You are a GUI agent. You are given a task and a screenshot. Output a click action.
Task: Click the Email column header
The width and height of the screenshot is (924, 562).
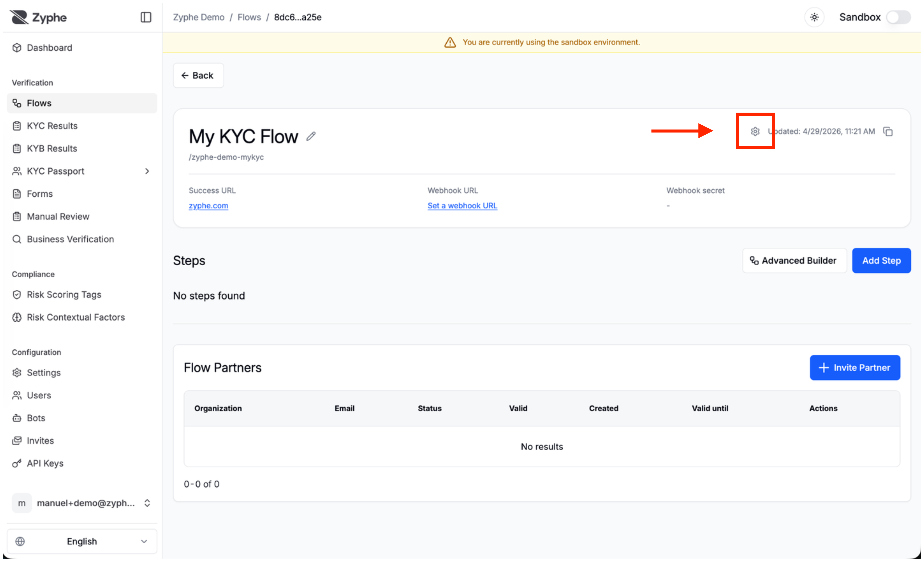pos(344,408)
